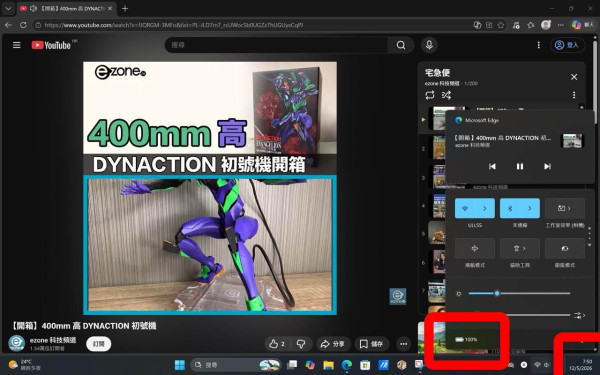600x375 pixels.
Task: Click the YouTube URL in address bar
Action: coord(174,25)
